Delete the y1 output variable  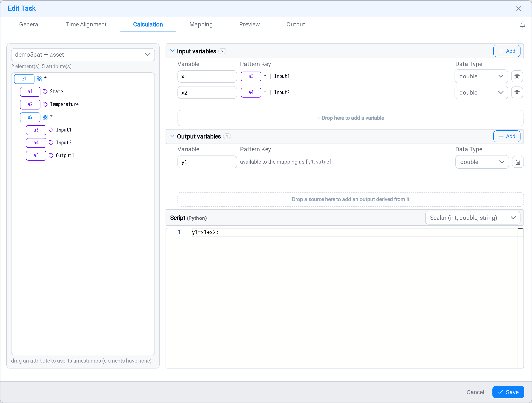pos(518,162)
